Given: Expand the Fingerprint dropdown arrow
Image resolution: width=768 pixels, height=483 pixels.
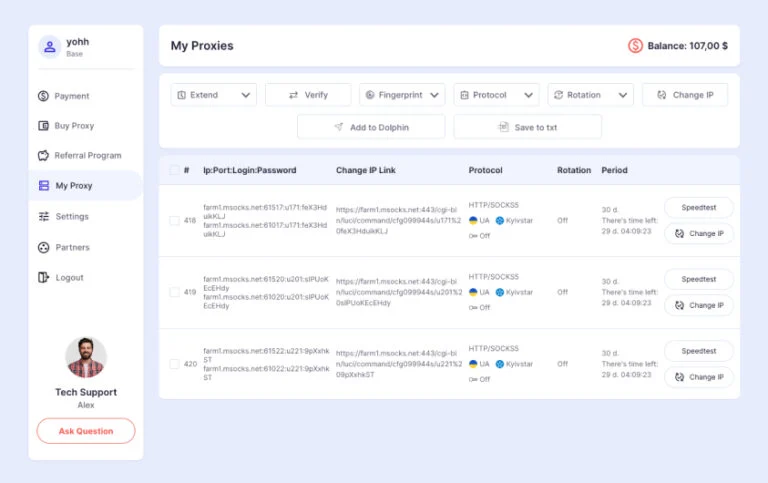Looking at the screenshot, I should (x=434, y=95).
